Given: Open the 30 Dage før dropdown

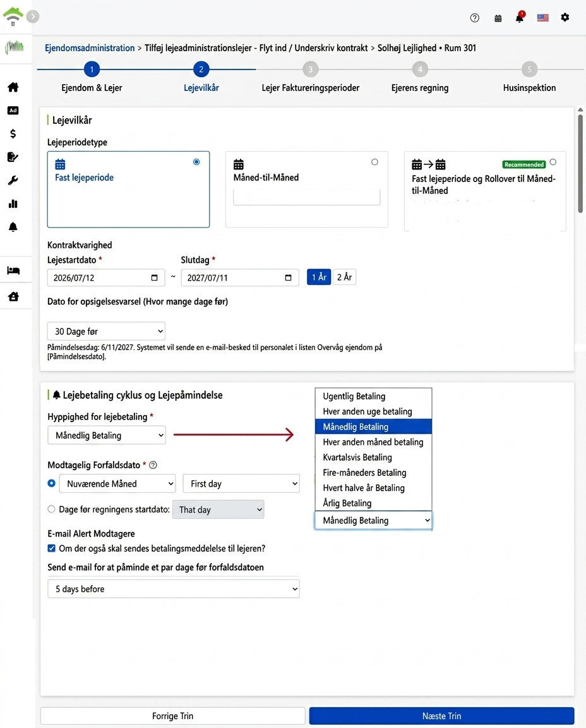Looking at the screenshot, I should [x=106, y=331].
